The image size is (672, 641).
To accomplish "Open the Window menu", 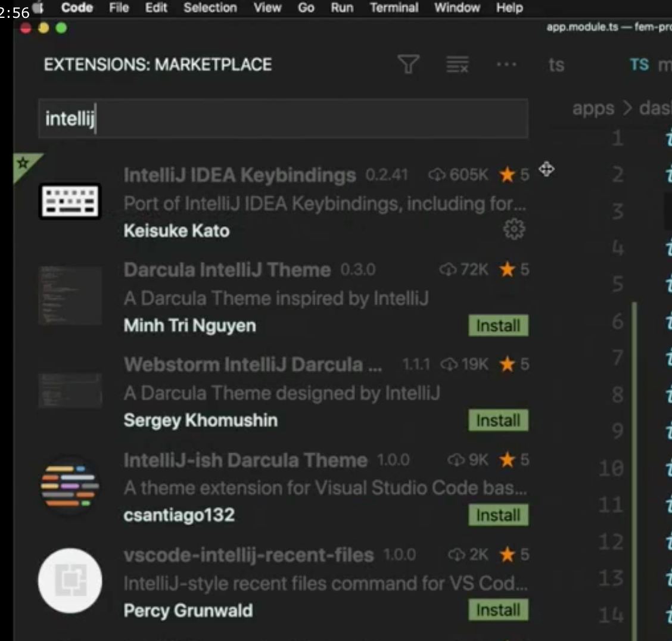I will (x=457, y=8).
